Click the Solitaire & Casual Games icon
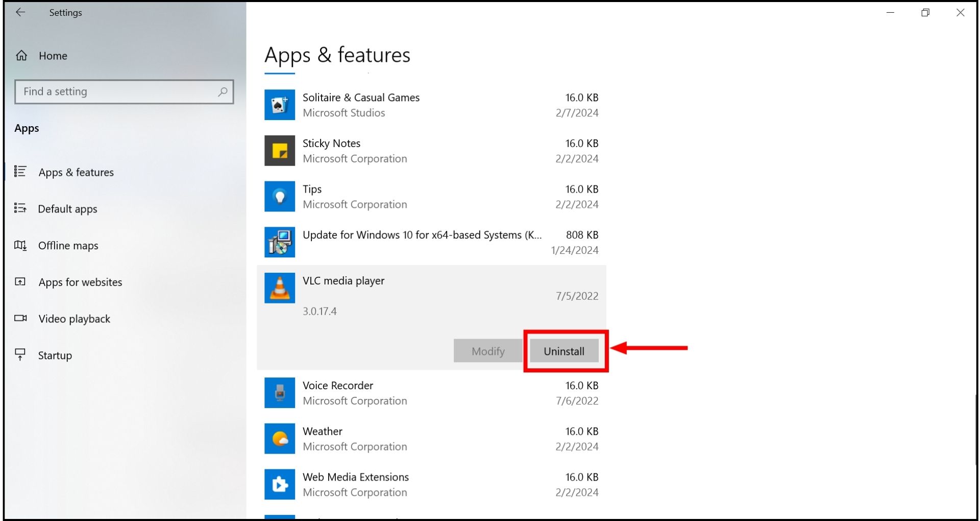980x521 pixels. 279,105
